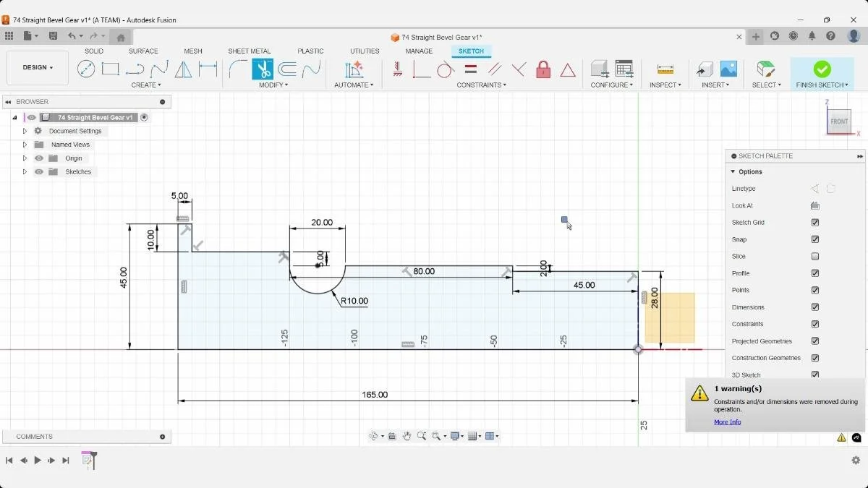Image resolution: width=868 pixels, height=488 pixels.
Task: Click the Insert Canvas image icon
Action: coord(728,69)
